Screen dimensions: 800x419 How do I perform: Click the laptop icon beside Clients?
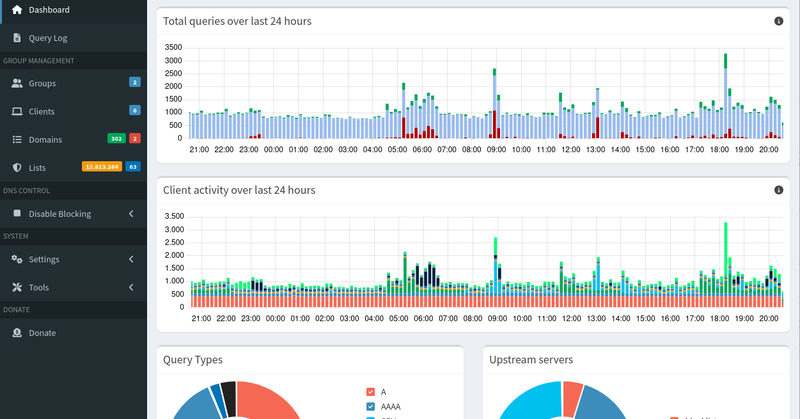pos(17,111)
